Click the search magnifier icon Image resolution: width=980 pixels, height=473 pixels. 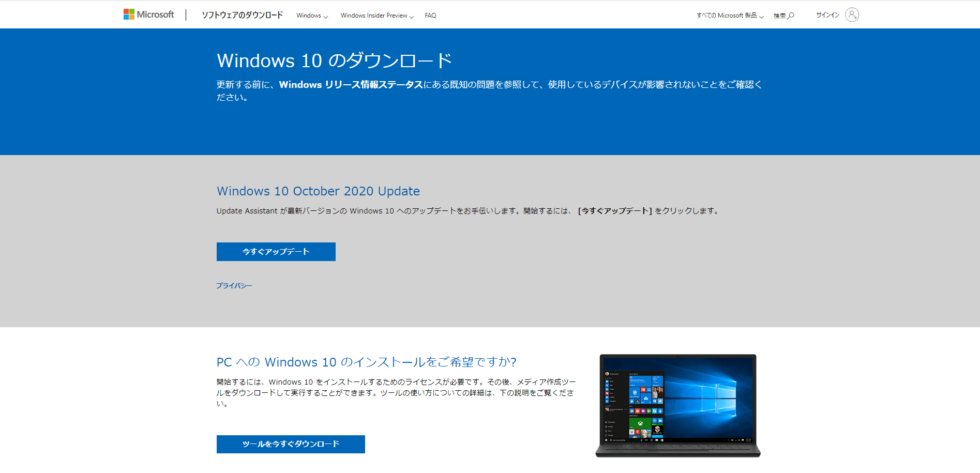(x=791, y=16)
